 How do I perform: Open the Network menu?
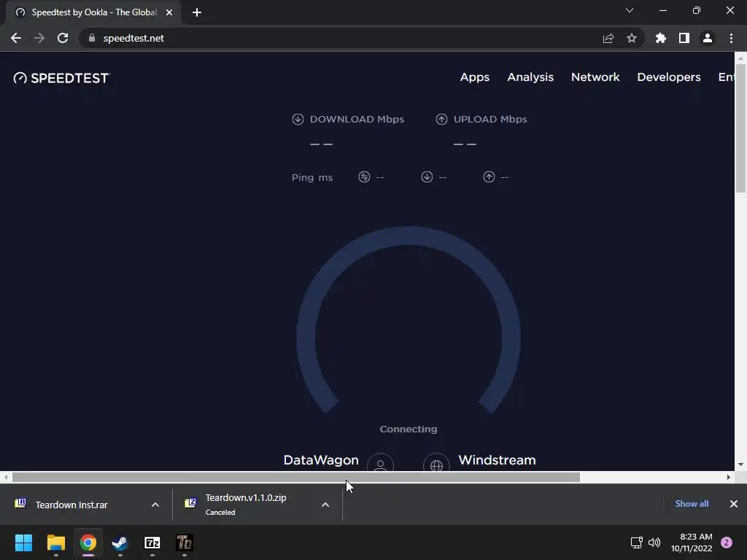[595, 77]
